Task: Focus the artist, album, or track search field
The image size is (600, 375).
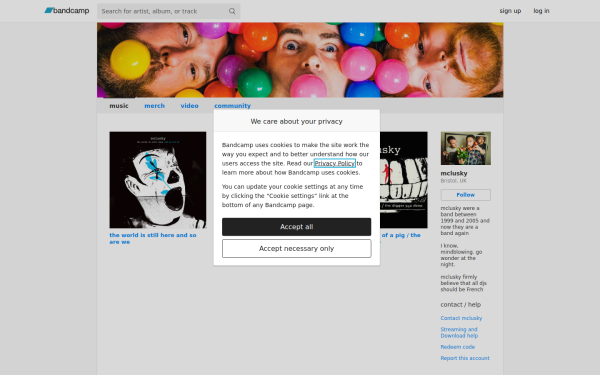Action: click(168, 11)
